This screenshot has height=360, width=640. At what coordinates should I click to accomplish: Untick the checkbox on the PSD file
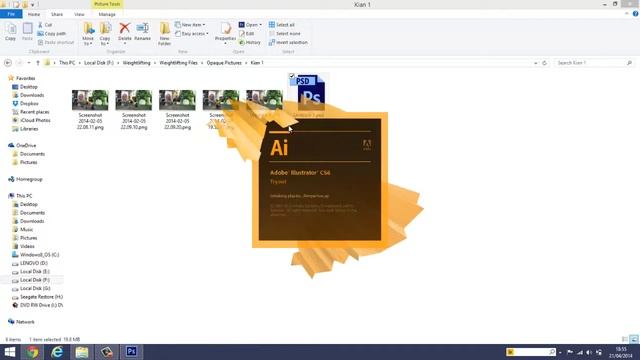pos(291,76)
